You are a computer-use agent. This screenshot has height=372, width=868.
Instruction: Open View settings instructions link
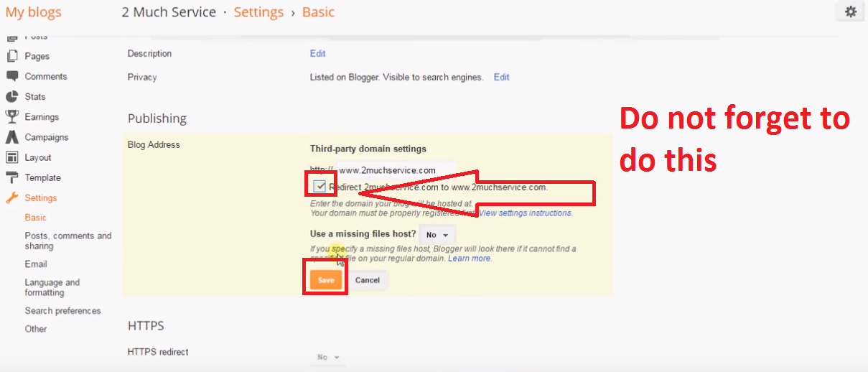point(525,213)
